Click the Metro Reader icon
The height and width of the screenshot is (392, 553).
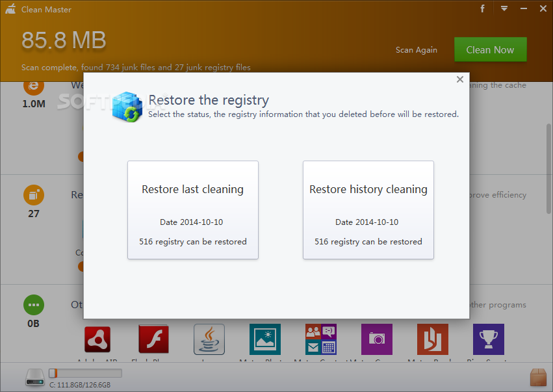tap(433, 339)
